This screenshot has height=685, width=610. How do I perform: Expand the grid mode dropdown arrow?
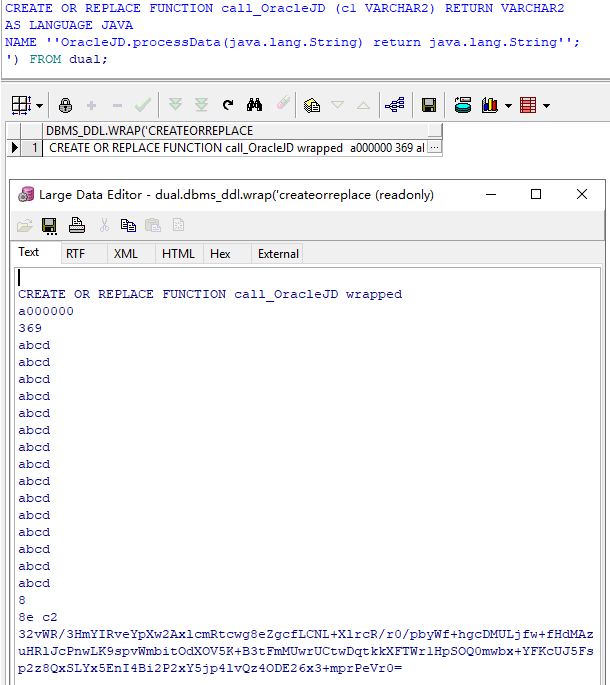click(x=39, y=106)
